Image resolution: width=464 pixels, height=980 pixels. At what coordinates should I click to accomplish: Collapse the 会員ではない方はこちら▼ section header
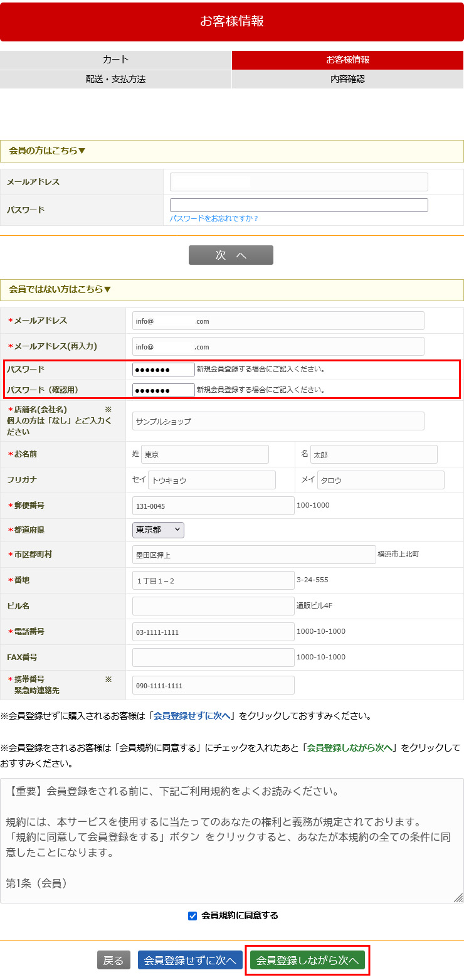(x=60, y=290)
